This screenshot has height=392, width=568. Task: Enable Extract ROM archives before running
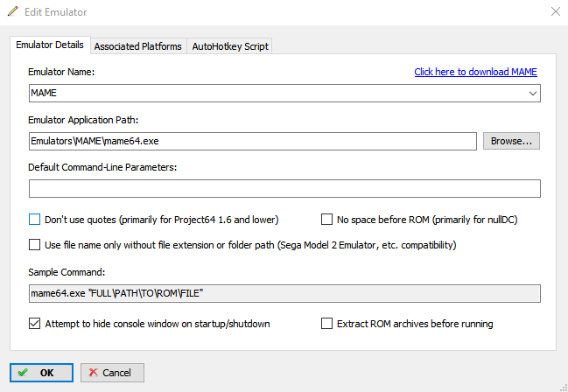326,323
